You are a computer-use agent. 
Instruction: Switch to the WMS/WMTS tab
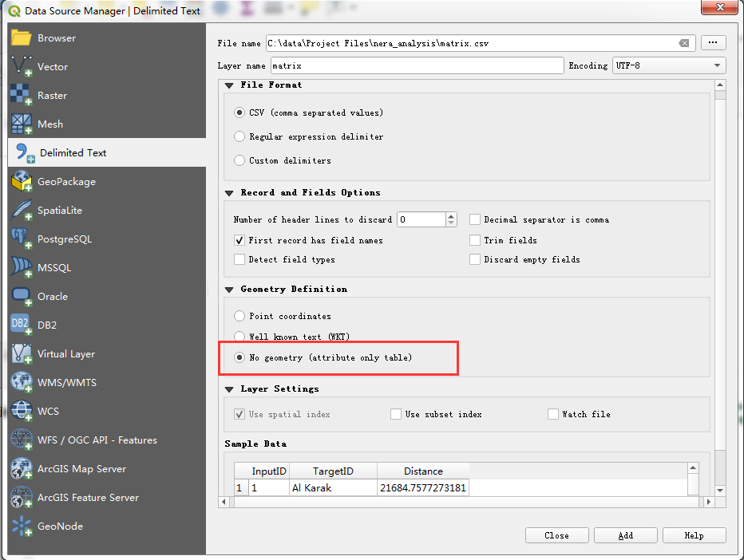pos(107,382)
